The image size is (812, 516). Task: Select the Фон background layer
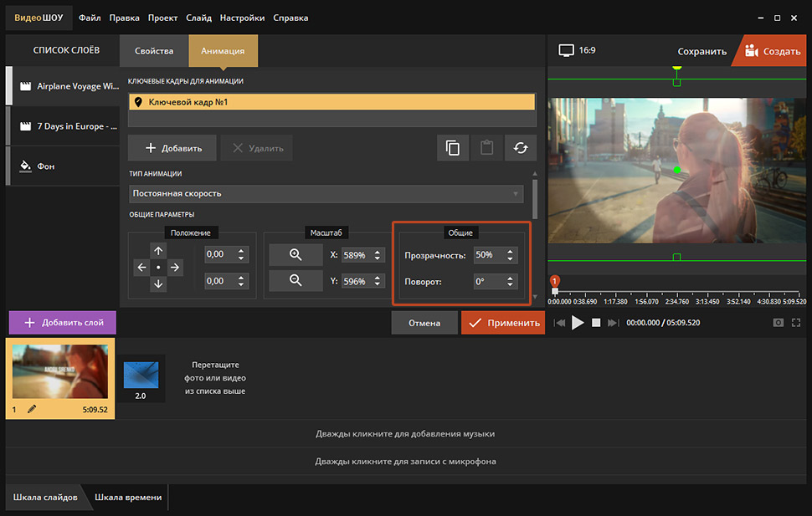[63, 166]
